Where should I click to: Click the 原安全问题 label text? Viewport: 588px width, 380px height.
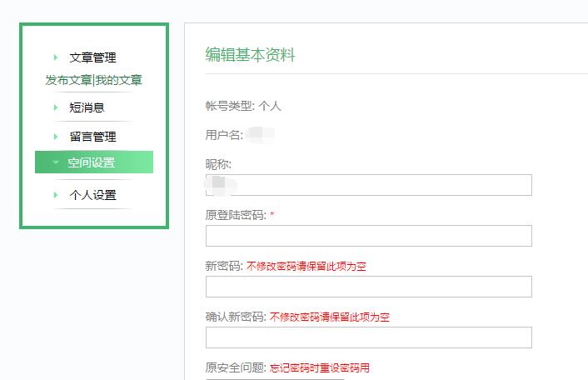click(x=235, y=367)
